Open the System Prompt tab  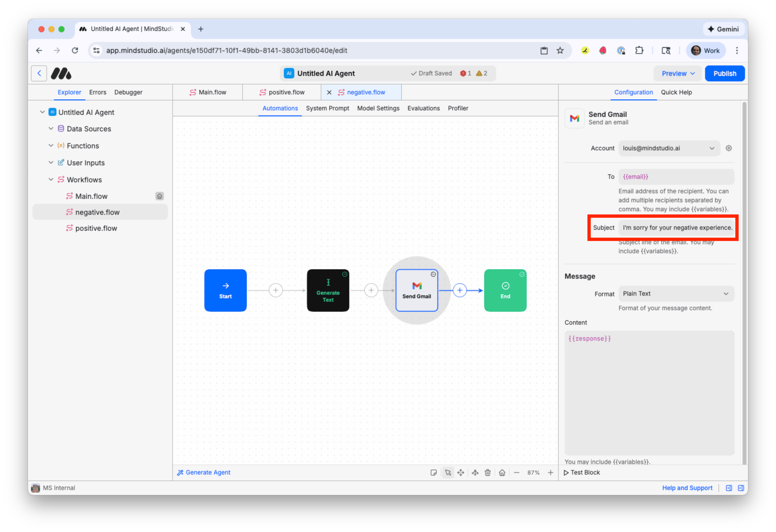click(327, 108)
